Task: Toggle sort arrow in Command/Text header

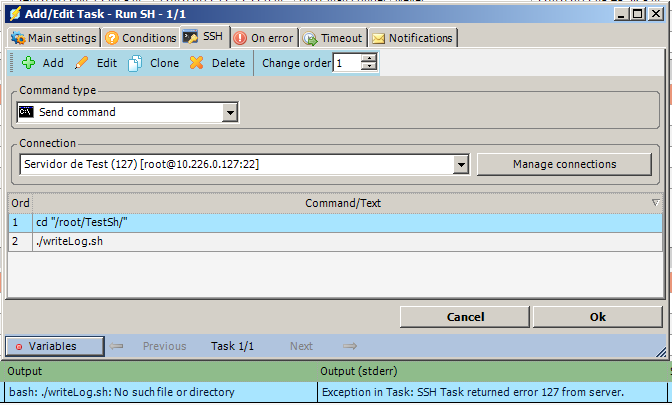Action: (x=654, y=203)
